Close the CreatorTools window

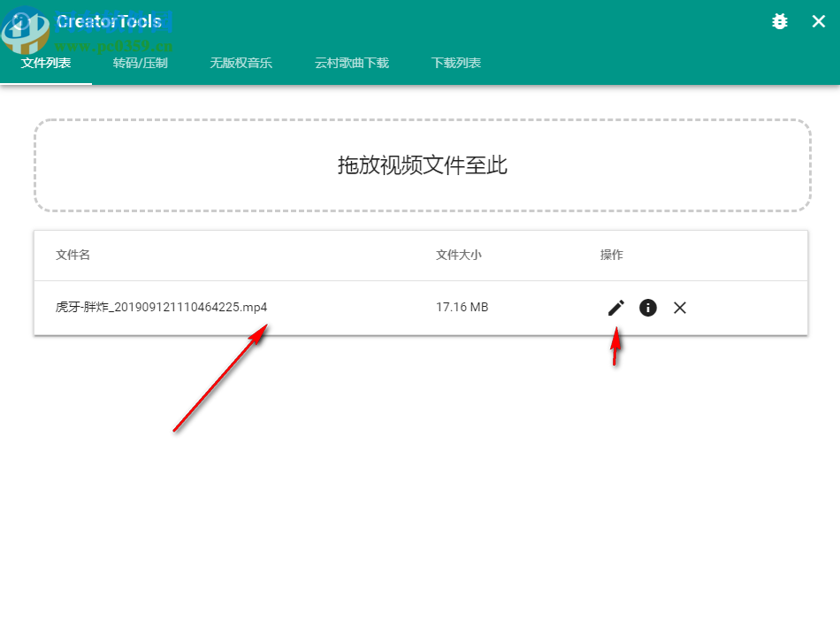(x=816, y=21)
